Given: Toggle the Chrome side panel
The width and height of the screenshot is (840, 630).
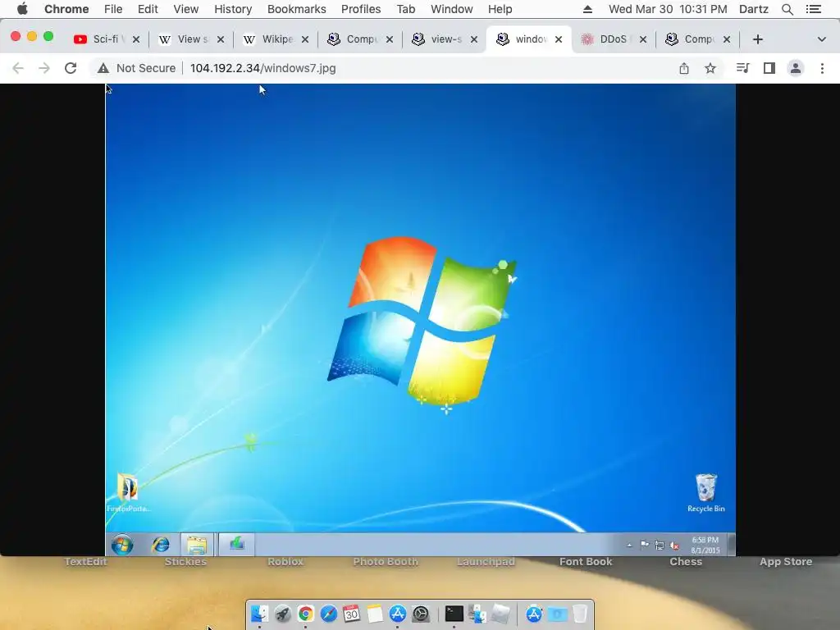Looking at the screenshot, I should tap(769, 68).
